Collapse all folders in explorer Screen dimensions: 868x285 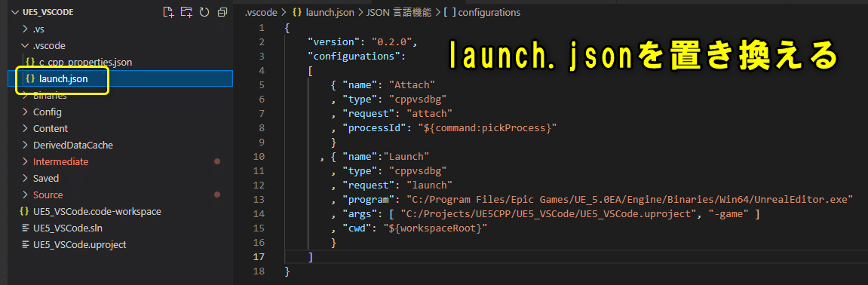click(222, 11)
